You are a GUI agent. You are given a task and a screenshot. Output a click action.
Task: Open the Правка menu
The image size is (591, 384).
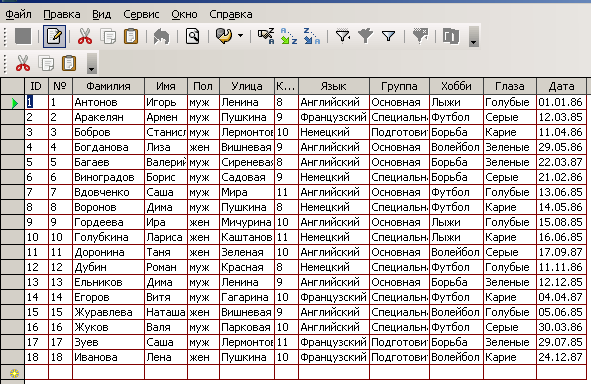(62, 14)
